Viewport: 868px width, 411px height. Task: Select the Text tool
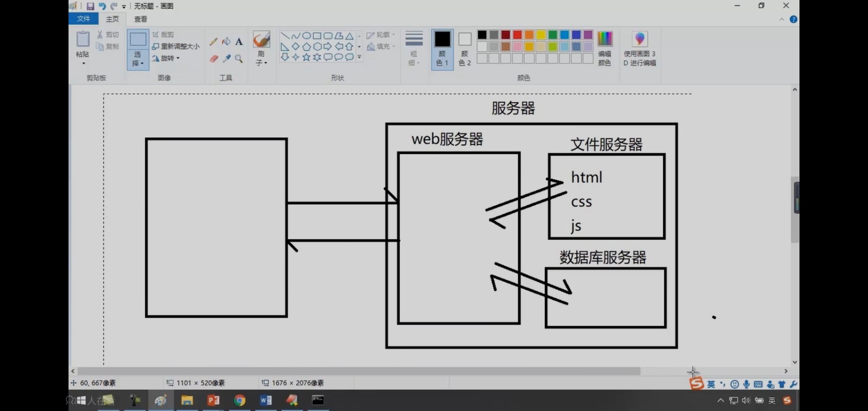[239, 41]
